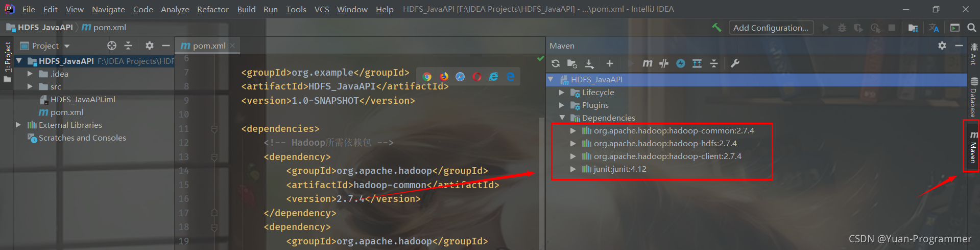Viewport: 980px width, 250px height.
Task: Open in Internet Explorer icon in editor
Action: [493, 77]
